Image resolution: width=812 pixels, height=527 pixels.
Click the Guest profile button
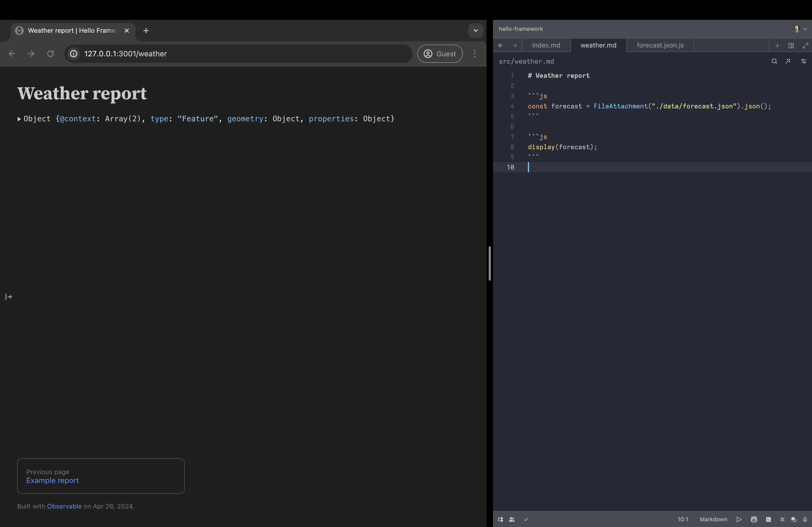pos(440,54)
